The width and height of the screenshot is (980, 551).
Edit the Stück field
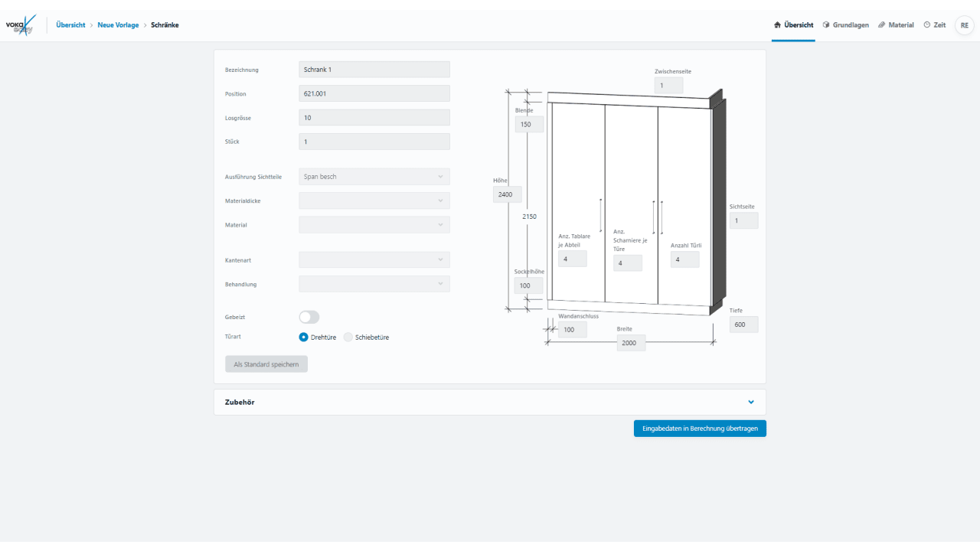[374, 142]
